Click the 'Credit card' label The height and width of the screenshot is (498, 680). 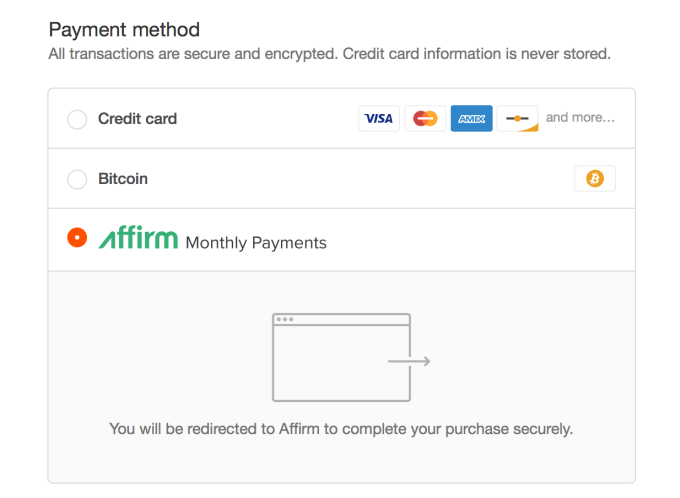[137, 119]
